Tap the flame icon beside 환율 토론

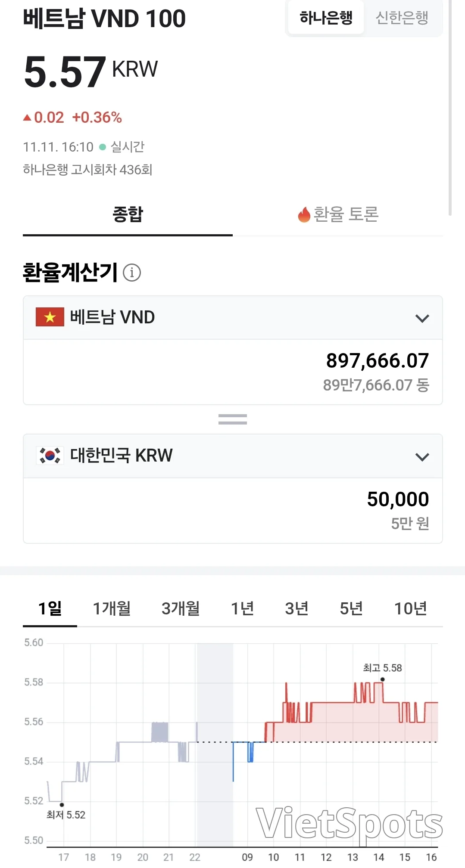pos(304,214)
